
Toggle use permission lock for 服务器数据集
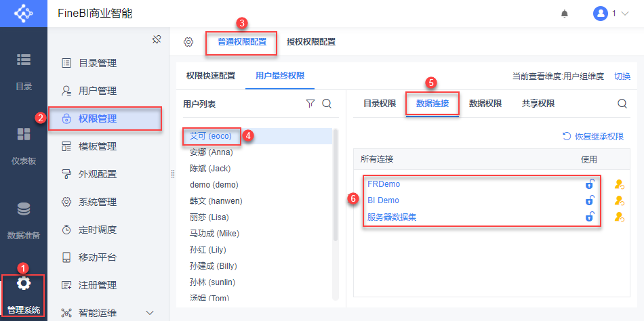590,217
